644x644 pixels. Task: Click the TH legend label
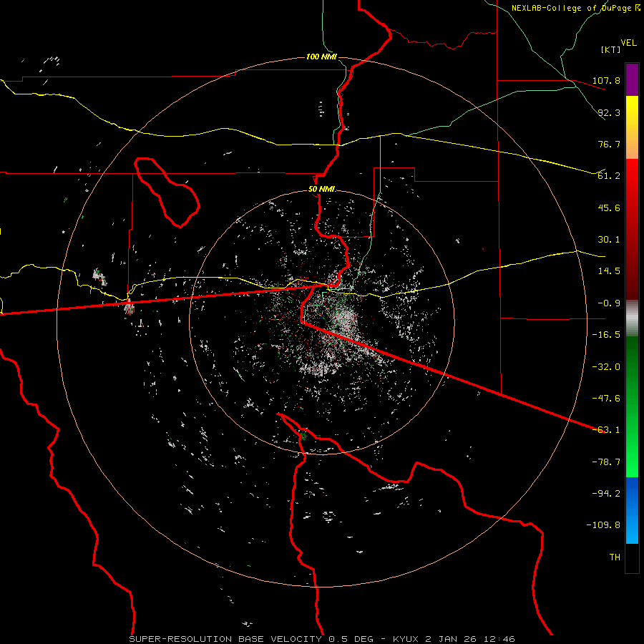(615, 557)
